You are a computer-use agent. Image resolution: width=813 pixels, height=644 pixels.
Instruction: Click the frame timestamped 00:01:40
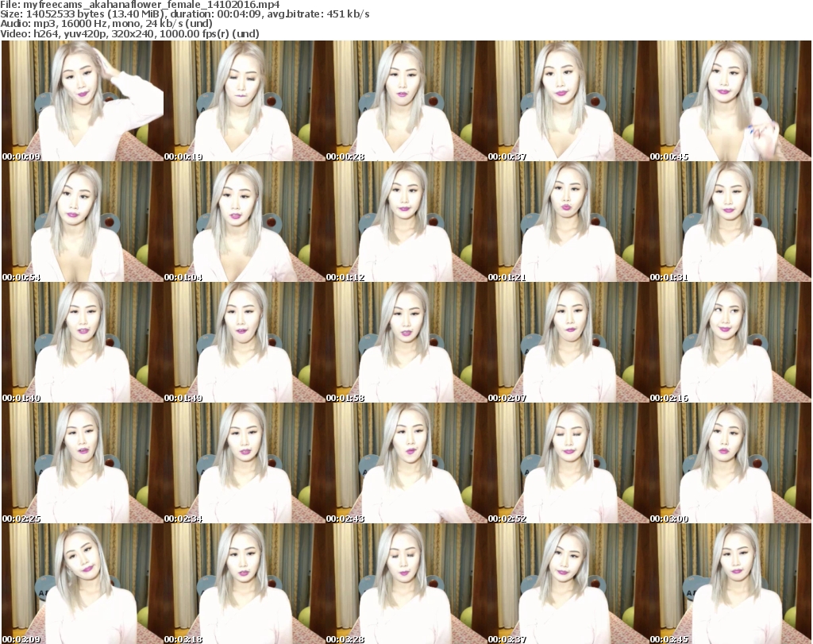click(83, 342)
